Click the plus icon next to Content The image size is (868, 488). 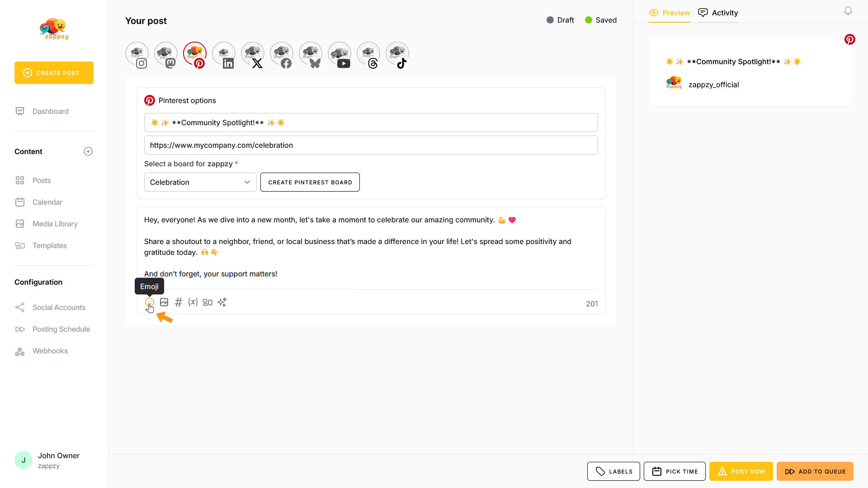(88, 151)
